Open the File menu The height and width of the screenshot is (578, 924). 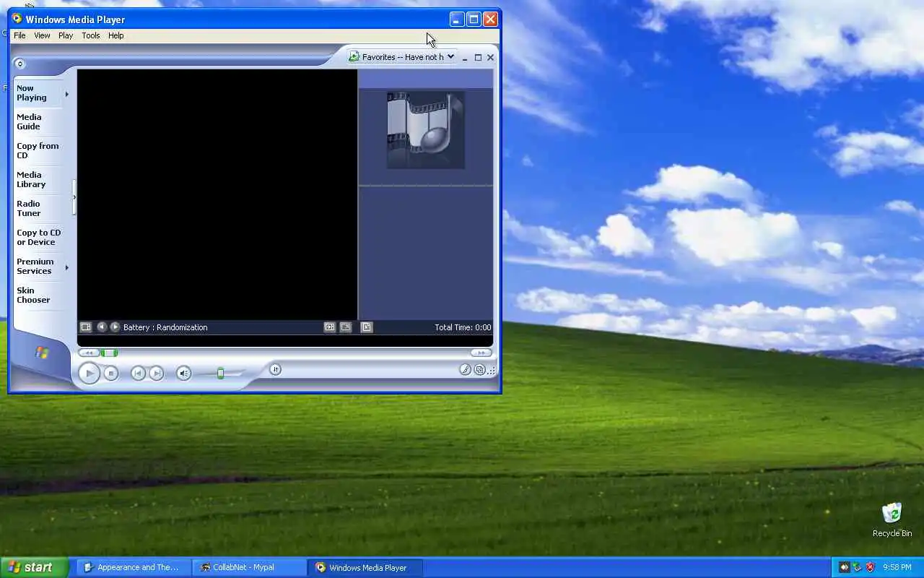[x=19, y=35]
